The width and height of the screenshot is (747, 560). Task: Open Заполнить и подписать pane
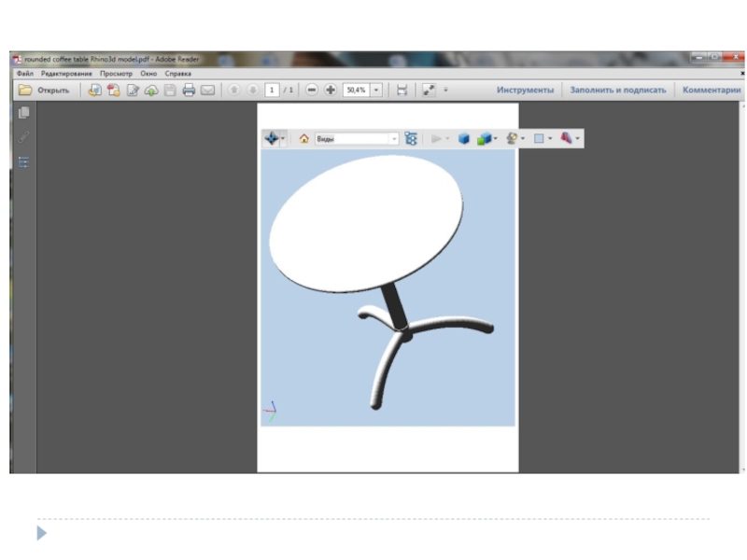pyautogui.click(x=618, y=90)
